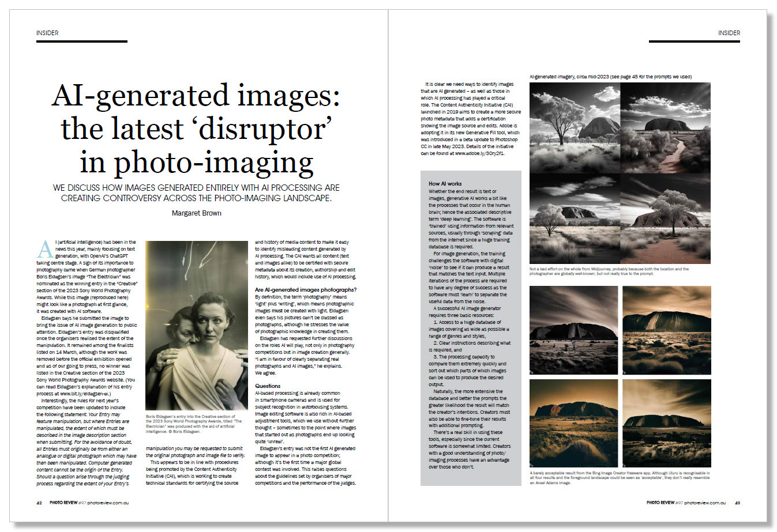Select the bottom-right Bing dark Uluru image
The width and height of the screenshot is (777, 532).
pos(667,424)
